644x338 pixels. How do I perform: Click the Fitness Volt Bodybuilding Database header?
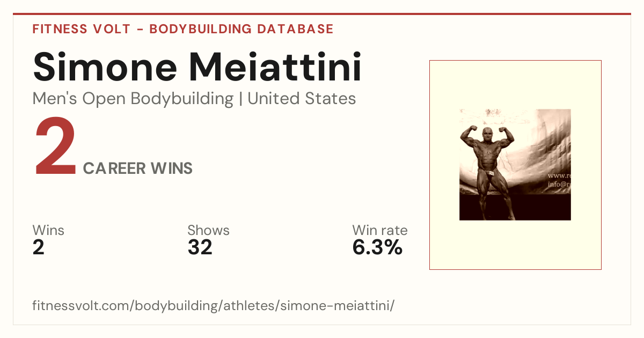pyautogui.click(x=183, y=29)
